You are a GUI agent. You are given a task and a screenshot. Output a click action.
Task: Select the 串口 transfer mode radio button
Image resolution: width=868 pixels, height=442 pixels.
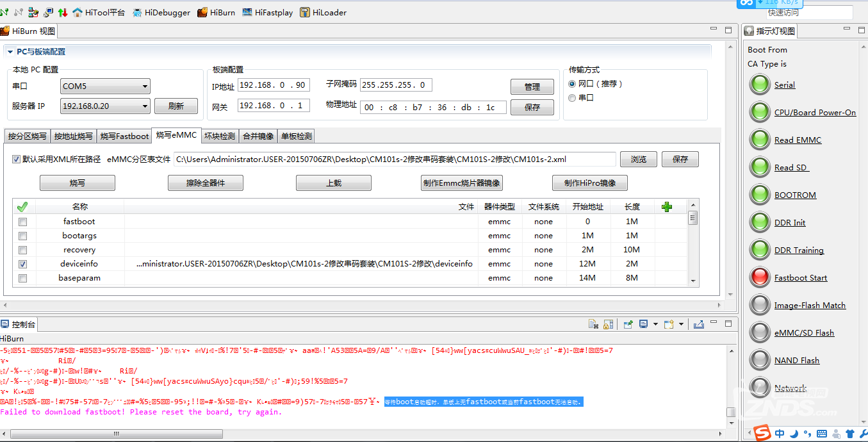pyautogui.click(x=572, y=98)
